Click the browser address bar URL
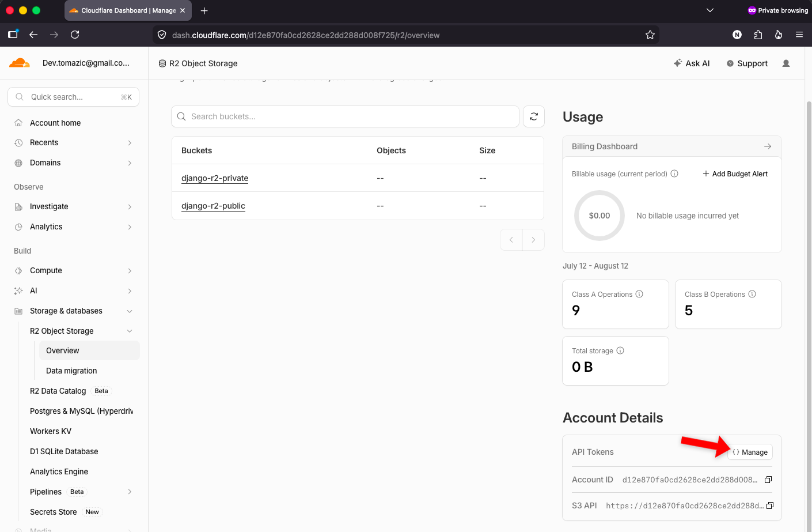The width and height of the screenshot is (812, 532). (x=306, y=35)
